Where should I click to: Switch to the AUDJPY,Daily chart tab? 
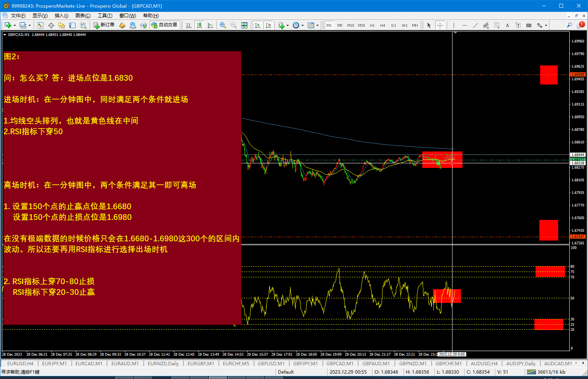[521, 364]
